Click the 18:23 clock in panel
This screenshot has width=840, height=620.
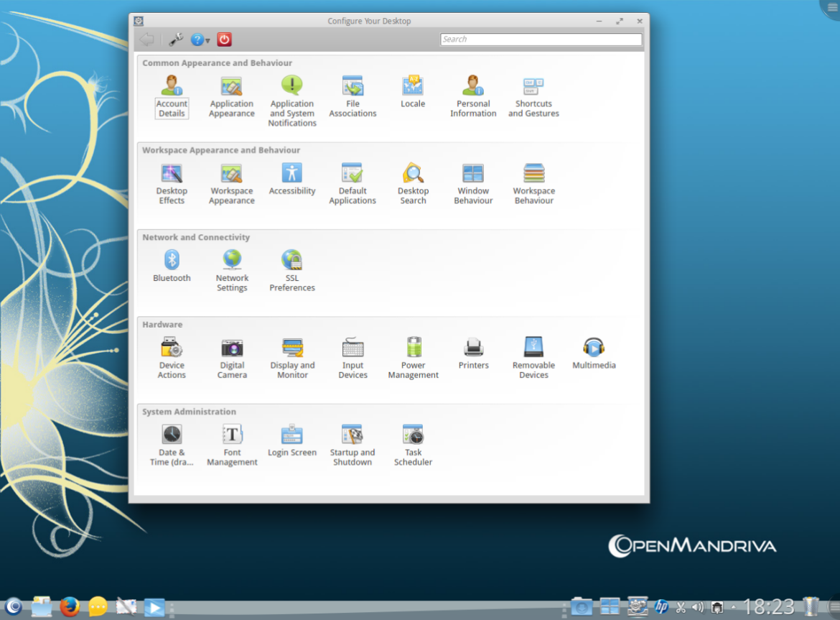pyautogui.click(x=768, y=607)
